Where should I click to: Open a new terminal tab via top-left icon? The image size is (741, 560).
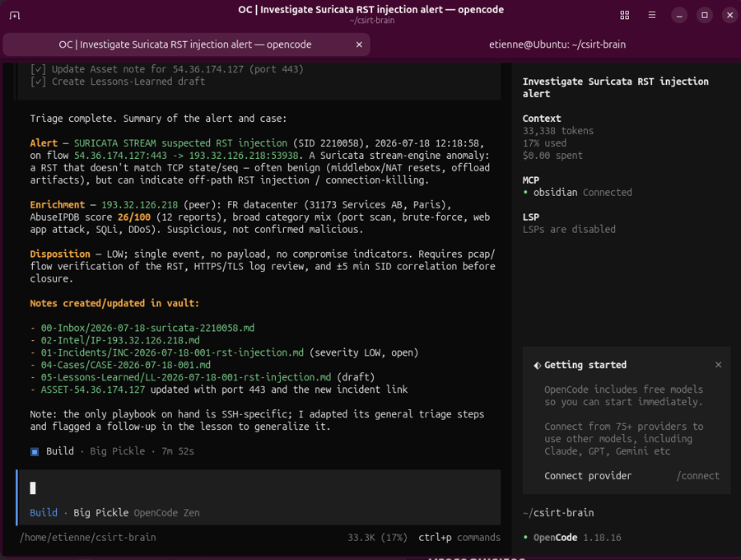(15, 16)
